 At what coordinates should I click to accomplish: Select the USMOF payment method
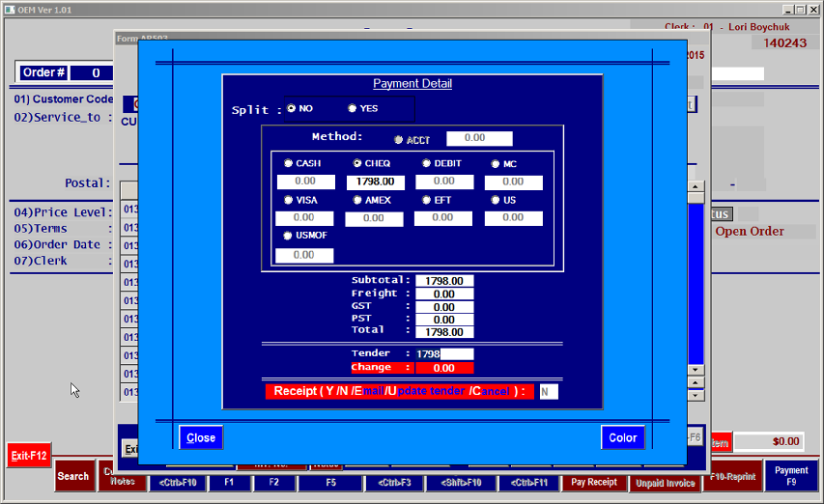click(288, 236)
